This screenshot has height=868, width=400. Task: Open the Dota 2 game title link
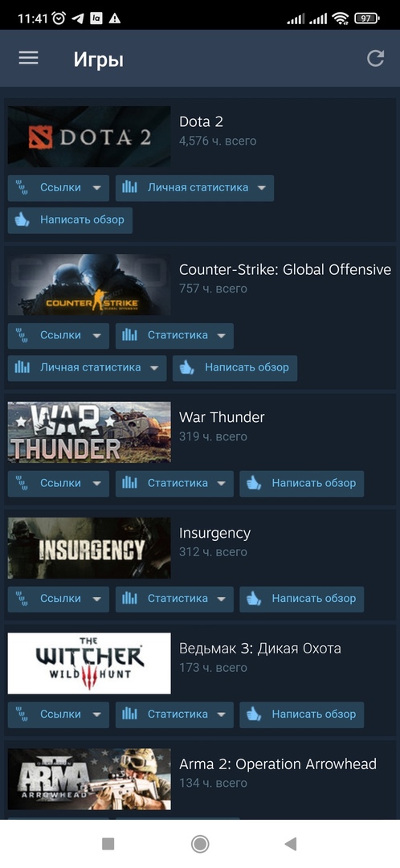click(201, 122)
